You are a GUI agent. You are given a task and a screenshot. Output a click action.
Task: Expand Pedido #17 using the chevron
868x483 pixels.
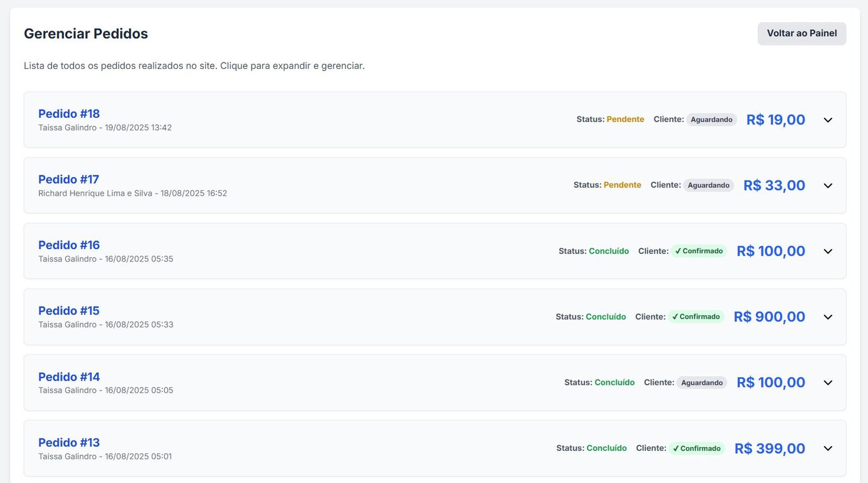[x=827, y=186]
